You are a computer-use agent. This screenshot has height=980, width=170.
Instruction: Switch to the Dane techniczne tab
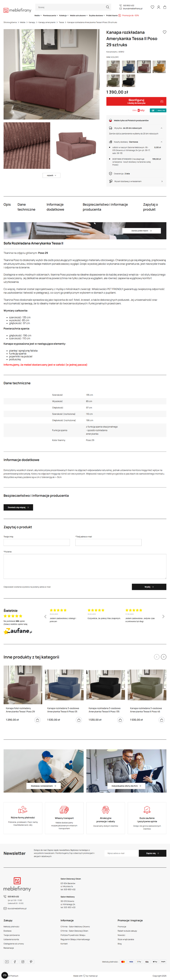pyautogui.click(x=26, y=207)
